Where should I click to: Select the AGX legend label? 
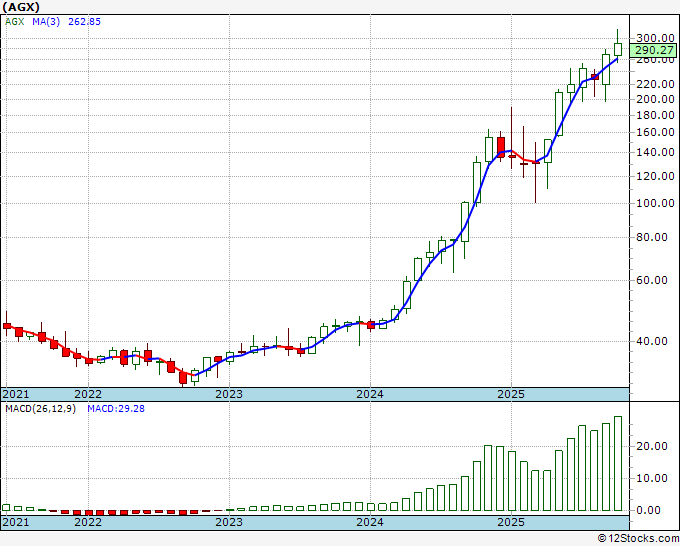15,21
